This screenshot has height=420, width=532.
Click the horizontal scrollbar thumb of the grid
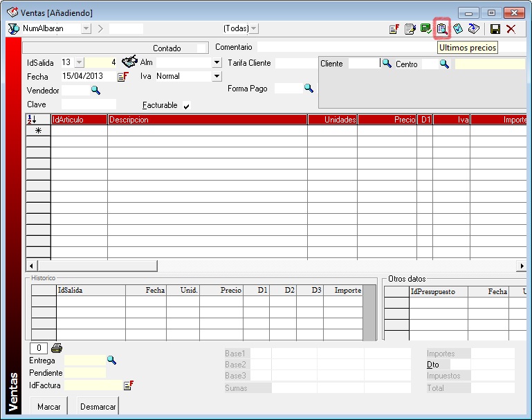tap(98, 266)
